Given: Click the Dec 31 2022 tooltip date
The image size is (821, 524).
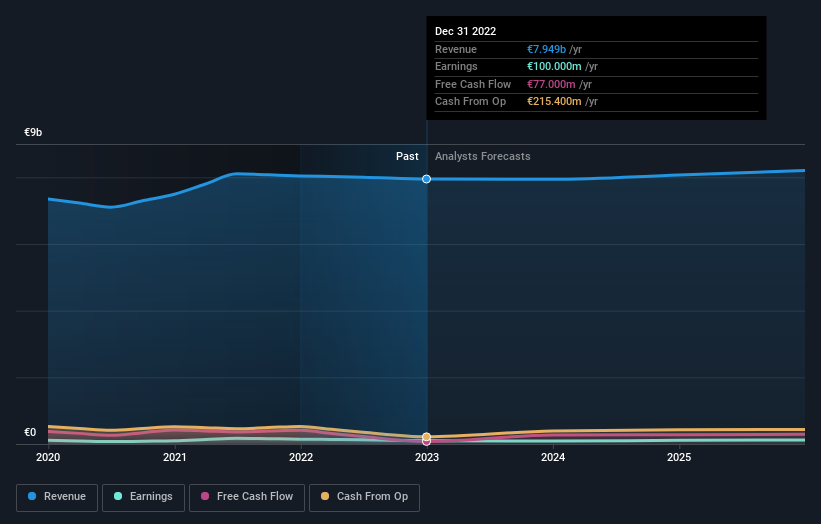Looking at the screenshot, I should 465,31.
